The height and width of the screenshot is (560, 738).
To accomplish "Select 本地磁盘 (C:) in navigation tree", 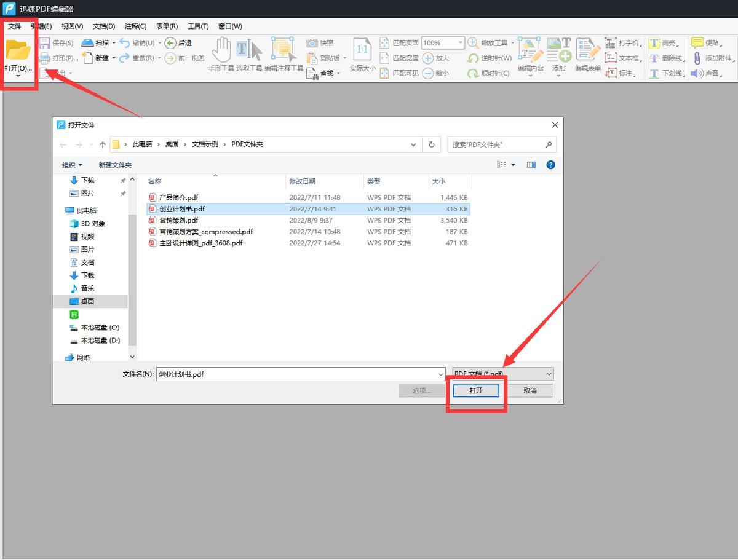I will 100,328.
